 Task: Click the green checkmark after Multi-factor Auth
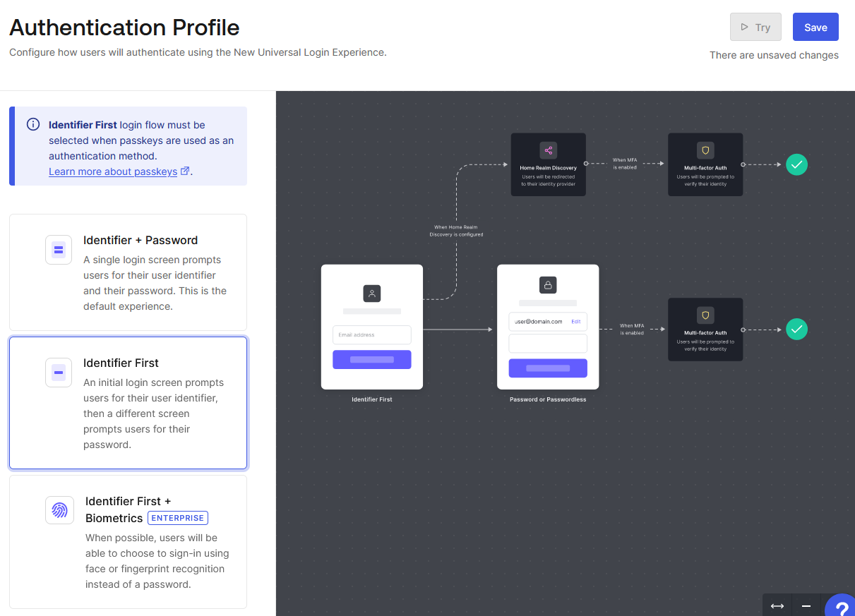point(796,164)
